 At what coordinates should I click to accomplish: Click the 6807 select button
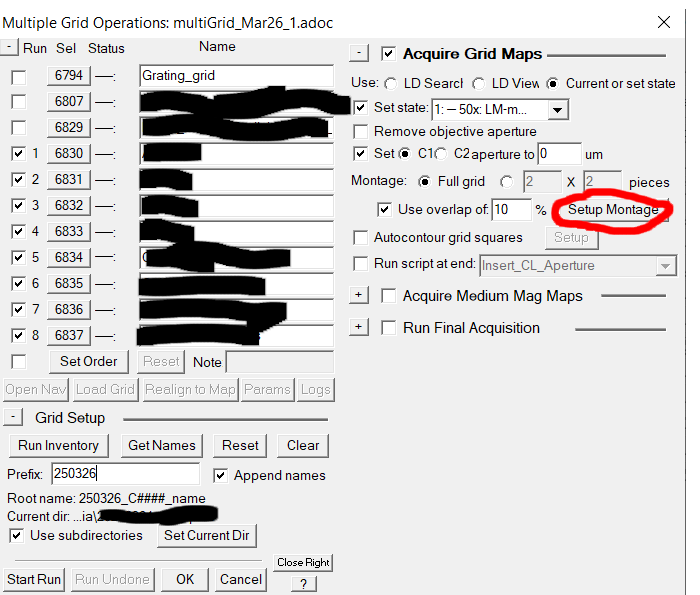(x=69, y=101)
